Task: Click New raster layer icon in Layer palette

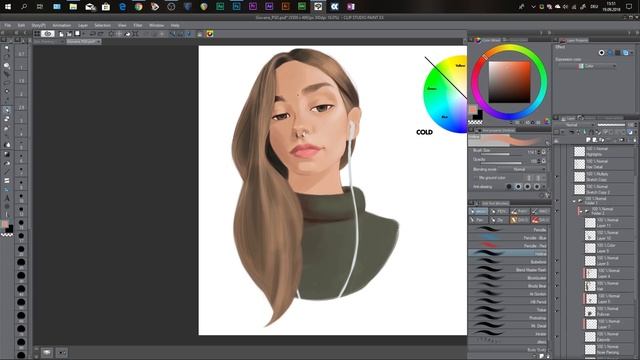Action: click(x=588, y=140)
